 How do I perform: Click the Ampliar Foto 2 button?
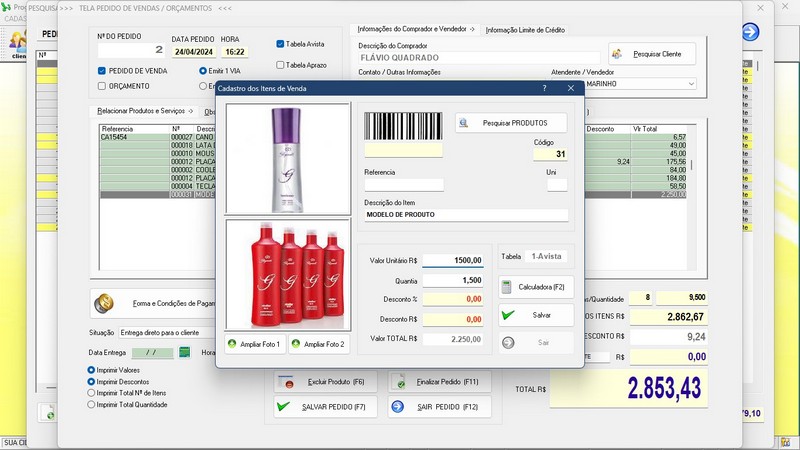(319, 344)
